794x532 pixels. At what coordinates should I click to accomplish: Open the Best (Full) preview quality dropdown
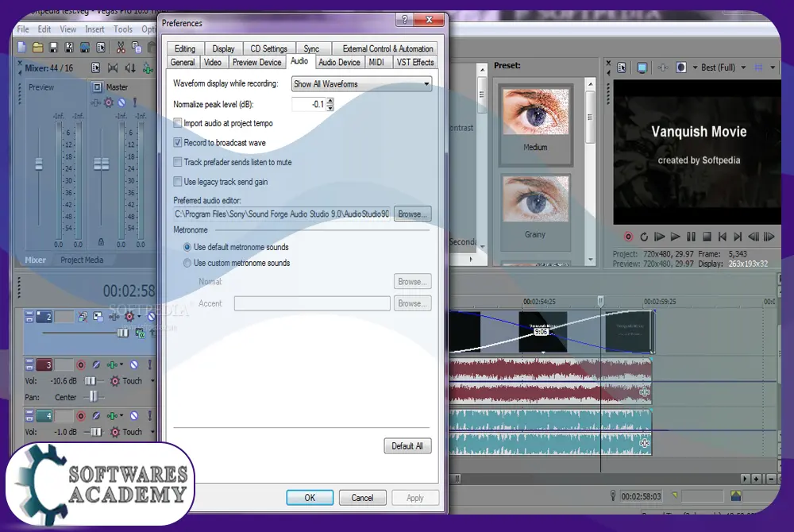pos(743,67)
